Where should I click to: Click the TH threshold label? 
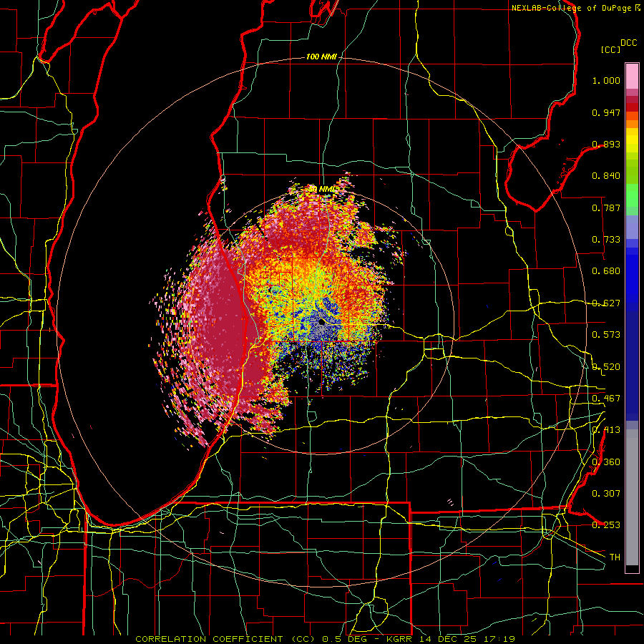coord(615,557)
